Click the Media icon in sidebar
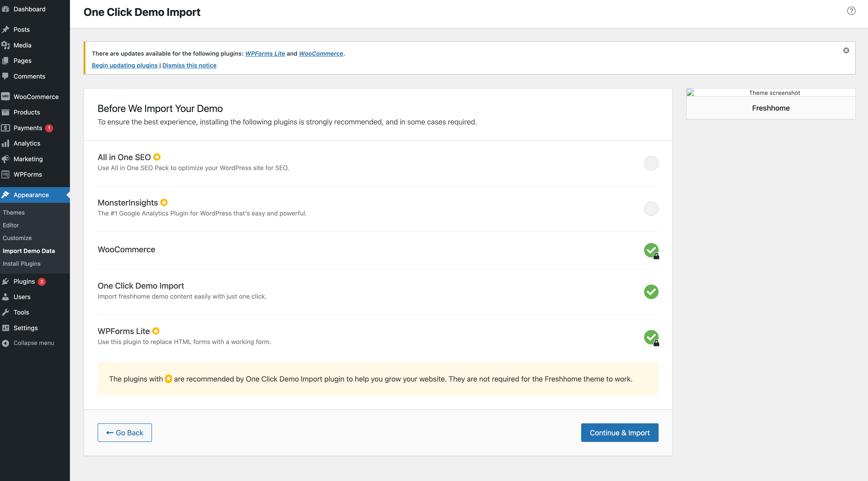Screen dimensions: 868x481 coord(6,45)
